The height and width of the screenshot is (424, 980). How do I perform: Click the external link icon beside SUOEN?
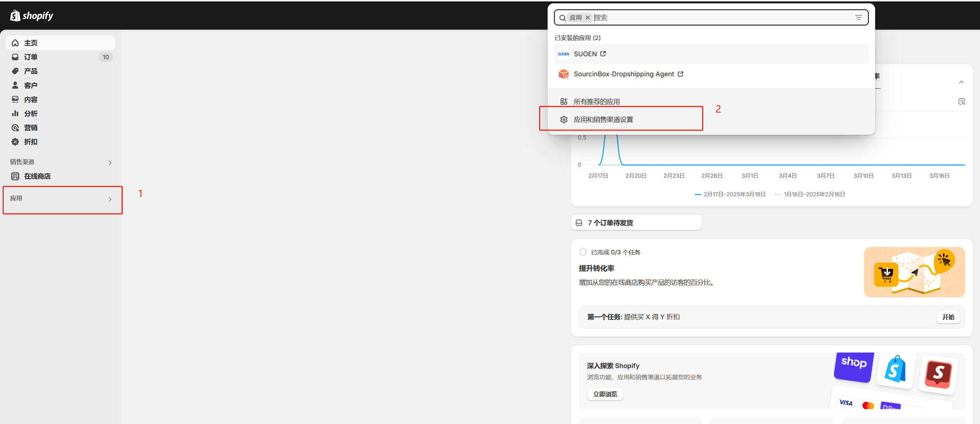coord(603,54)
